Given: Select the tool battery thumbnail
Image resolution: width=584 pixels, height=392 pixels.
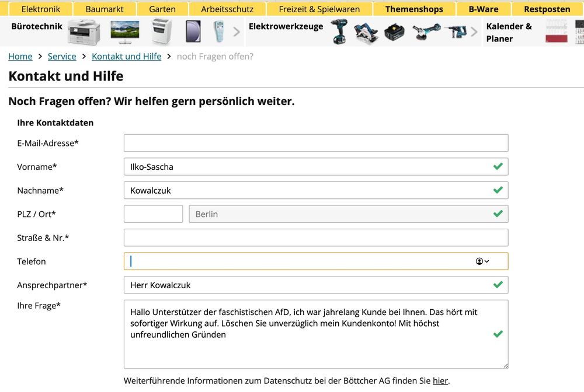Looking at the screenshot, I should [394, 32].
